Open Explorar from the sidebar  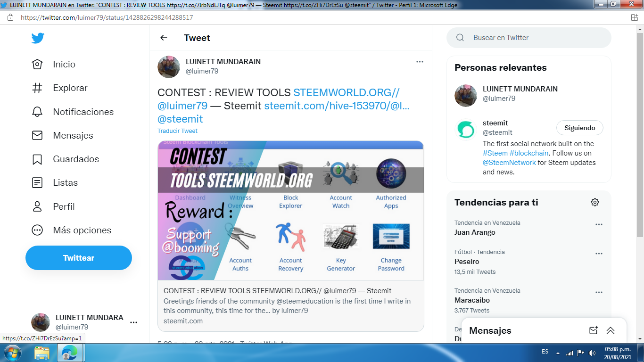(70, 88)
